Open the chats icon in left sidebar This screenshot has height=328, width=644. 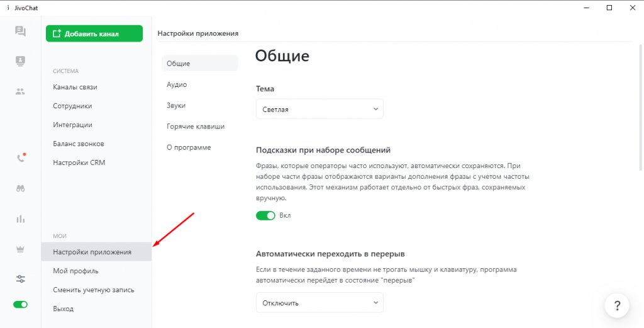tap(20, 31)
